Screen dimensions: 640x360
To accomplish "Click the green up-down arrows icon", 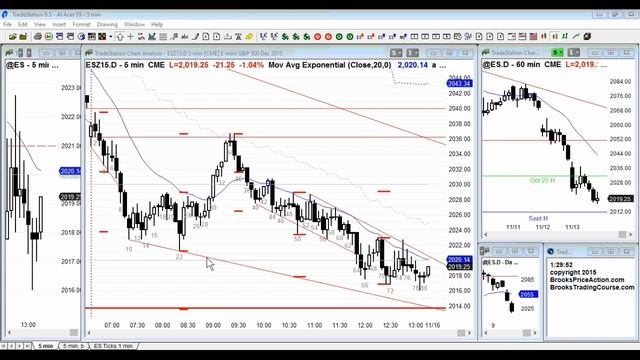I will click(x=565, y=37).
